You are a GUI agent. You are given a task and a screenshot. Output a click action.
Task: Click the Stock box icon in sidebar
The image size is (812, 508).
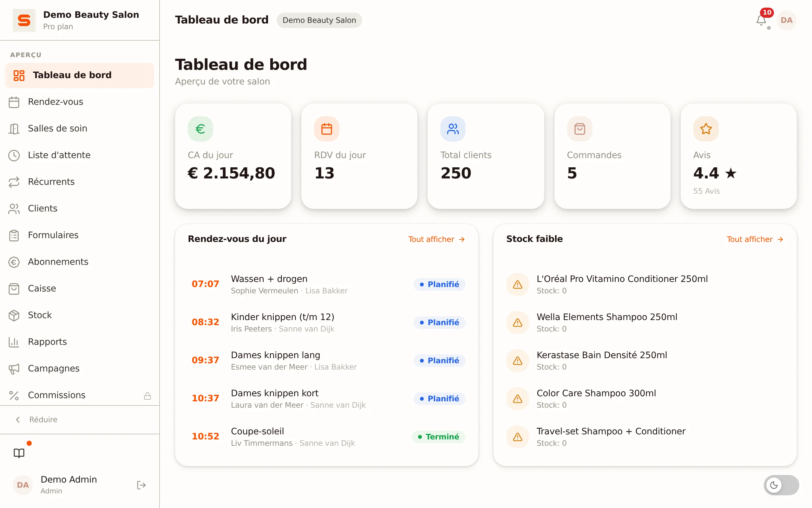[14, 315]
